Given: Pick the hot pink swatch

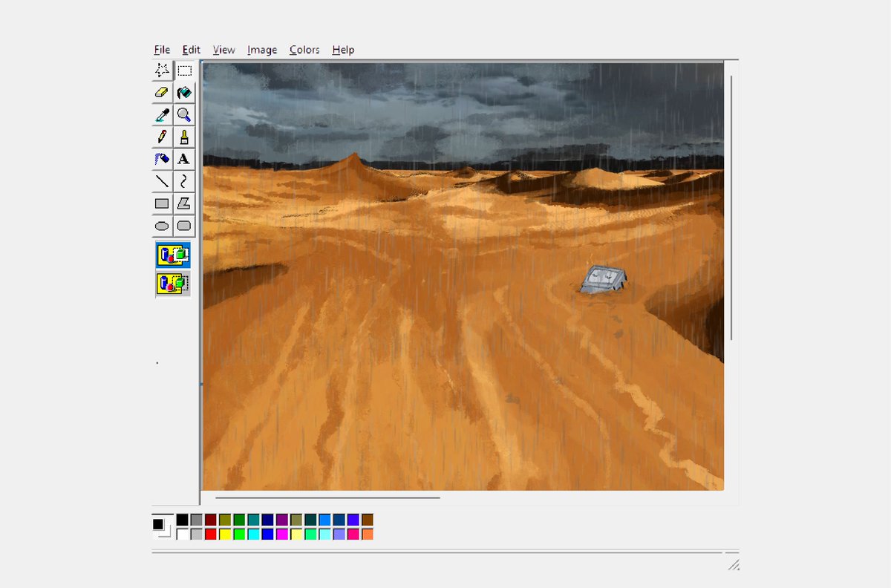Looking at the screenshot, I should point(353,534).
